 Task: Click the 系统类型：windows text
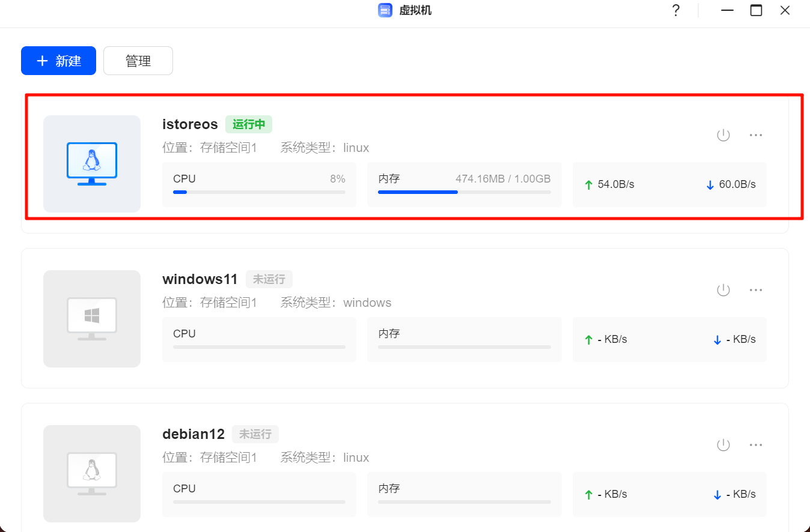point(336,303)
